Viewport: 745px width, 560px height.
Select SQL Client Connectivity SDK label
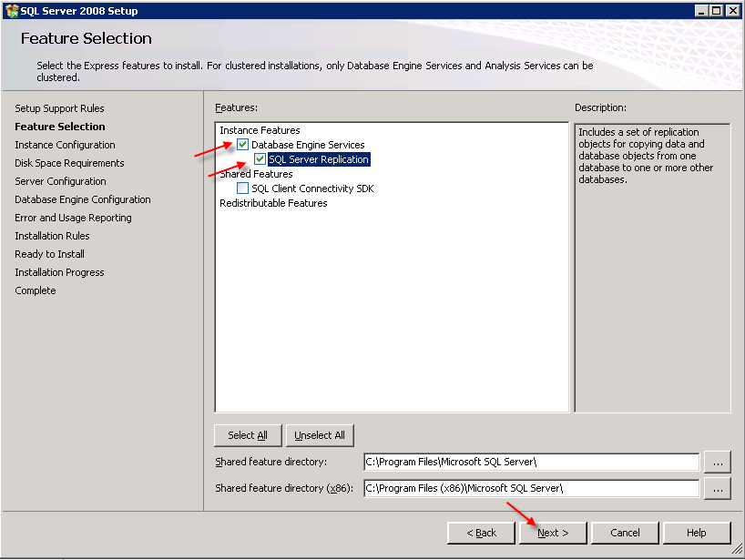312,188
